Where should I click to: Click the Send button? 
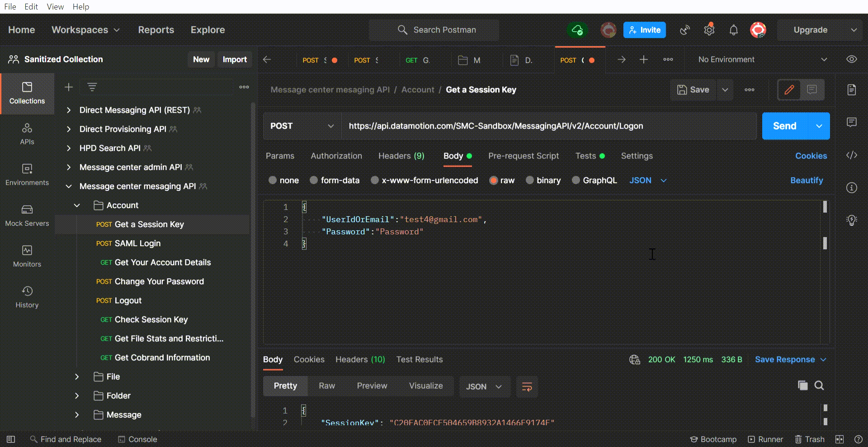coord(784,126)
